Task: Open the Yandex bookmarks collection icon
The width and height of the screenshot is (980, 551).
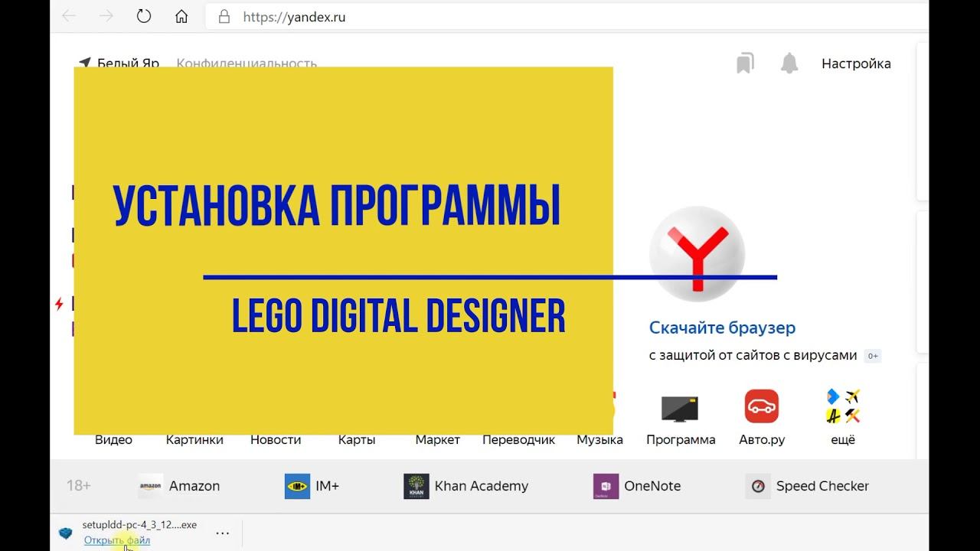Action: 745,64
